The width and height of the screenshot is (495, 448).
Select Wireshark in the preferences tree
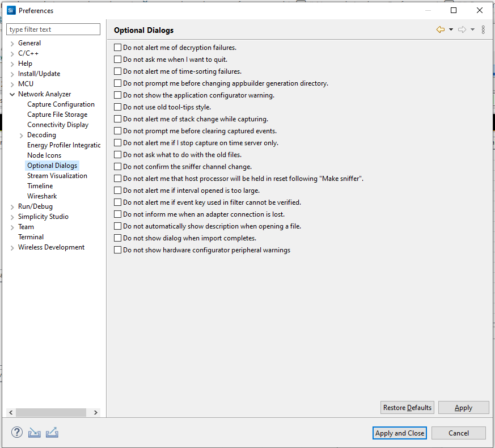[42, 196]
